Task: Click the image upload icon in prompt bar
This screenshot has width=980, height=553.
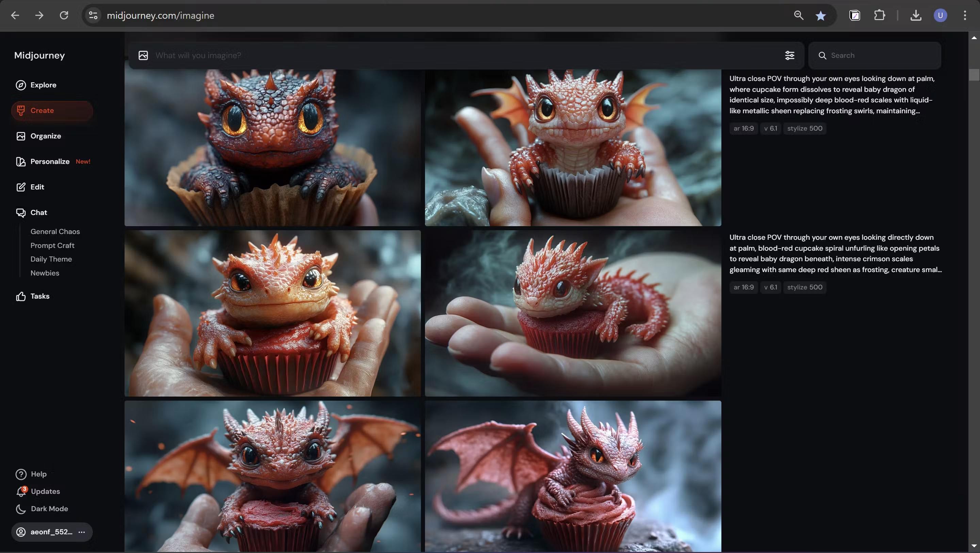Action: [x=143, y=55]
